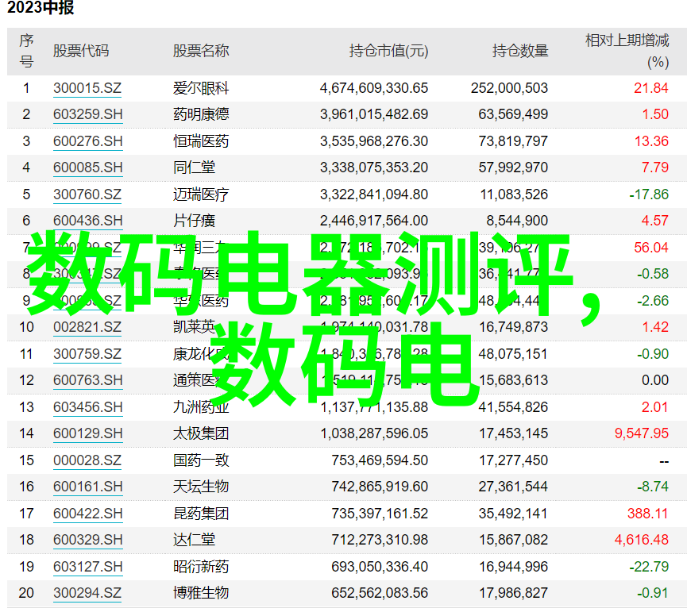Image resolution: width=687 pixels, height=616 pixels.
Task: Click change value 56.04
Action: 651,248
